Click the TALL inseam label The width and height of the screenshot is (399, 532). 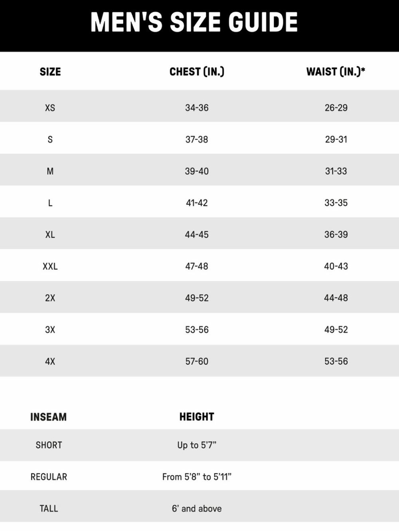coord(49,508)
